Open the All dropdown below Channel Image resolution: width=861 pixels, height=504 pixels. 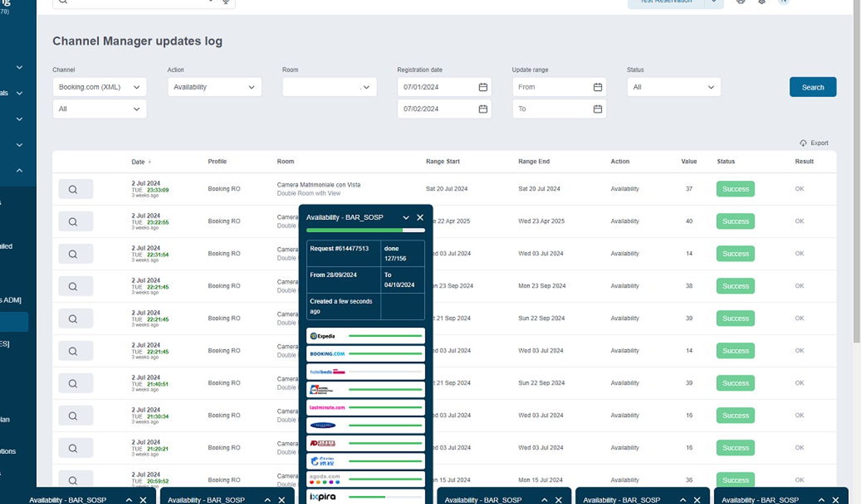100,109
